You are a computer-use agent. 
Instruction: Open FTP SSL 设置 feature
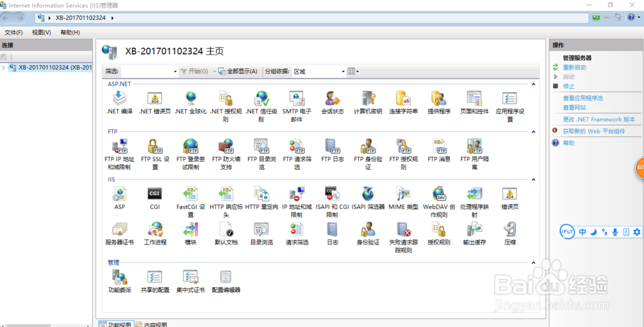pyautogui.click(x=155, y=154)
